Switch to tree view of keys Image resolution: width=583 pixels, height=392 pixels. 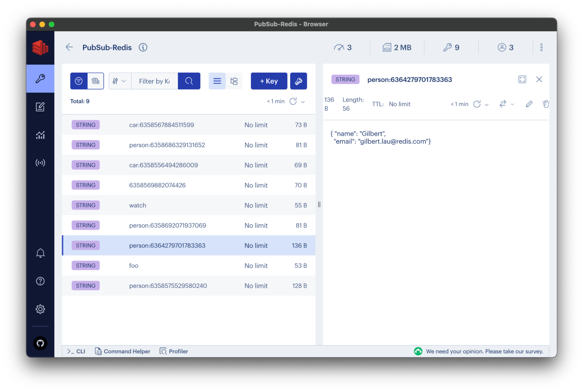click(x=234, y=81)
